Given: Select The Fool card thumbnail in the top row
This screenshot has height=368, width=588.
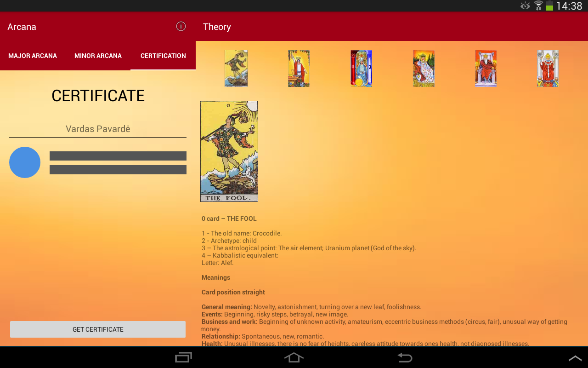Looking at the screenshot, I should (x=236, y=69).
